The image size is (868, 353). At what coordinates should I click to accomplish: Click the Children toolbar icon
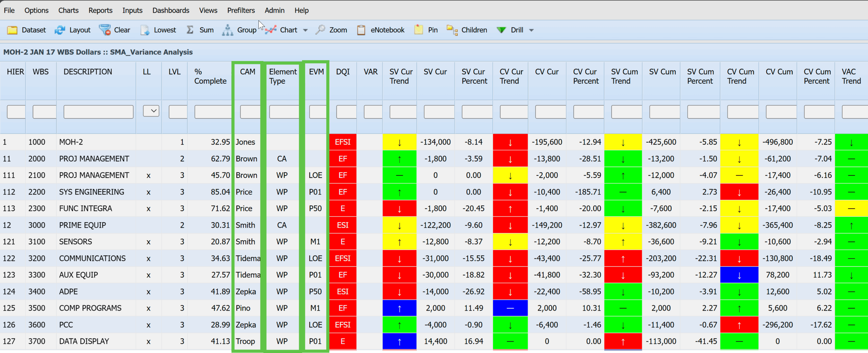(x=452, y=30)
